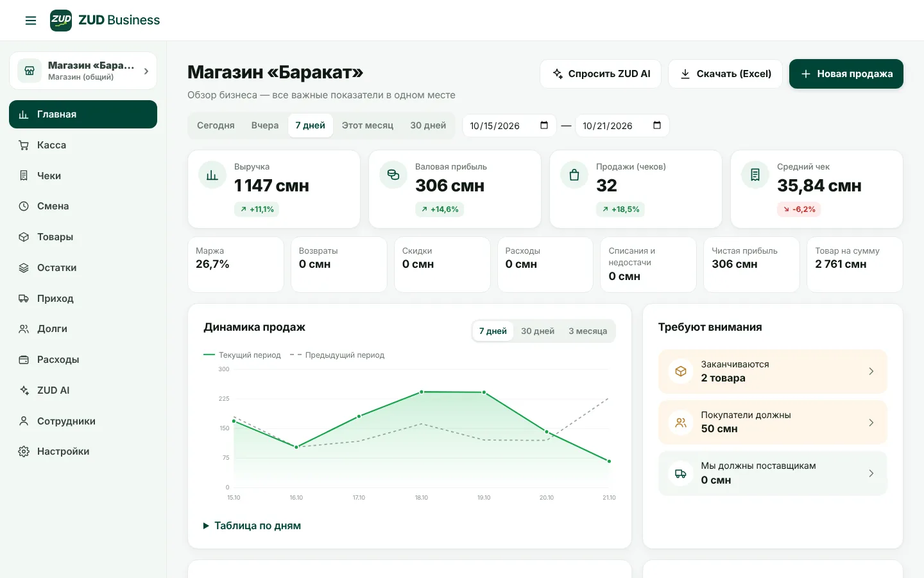Image resolution: width=924 pixels, height=578 pixels.
Task: Click the Новая продажа button
Action: click(x=846, y=74)
